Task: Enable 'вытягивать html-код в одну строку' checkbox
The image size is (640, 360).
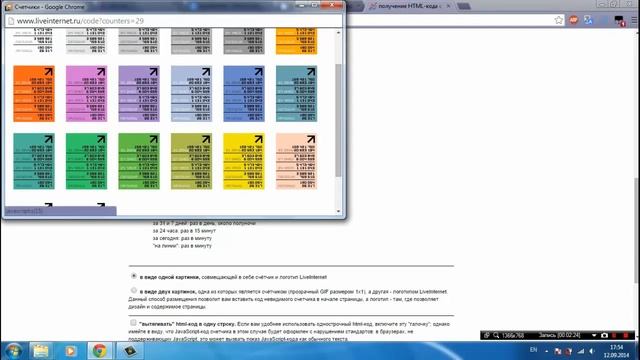Action: [133, 323]
